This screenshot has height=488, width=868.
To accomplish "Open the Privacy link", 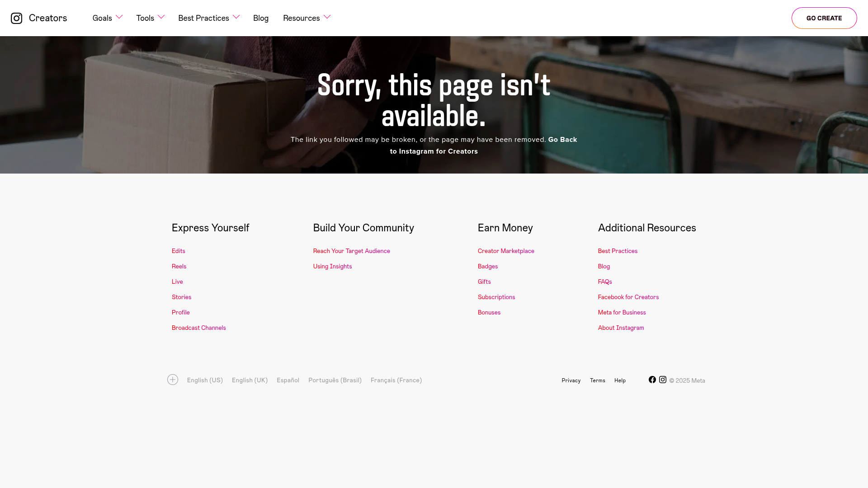I will 571,380.
